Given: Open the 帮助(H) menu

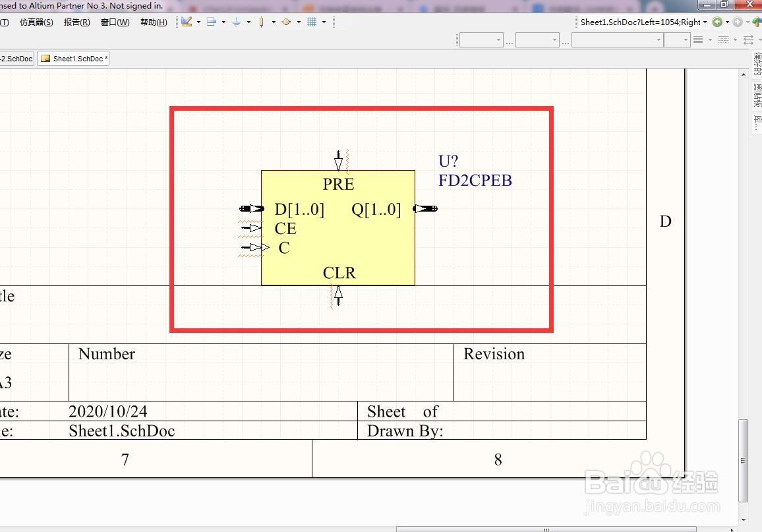Looking at the screenshot, I should (x=154, y=22).
